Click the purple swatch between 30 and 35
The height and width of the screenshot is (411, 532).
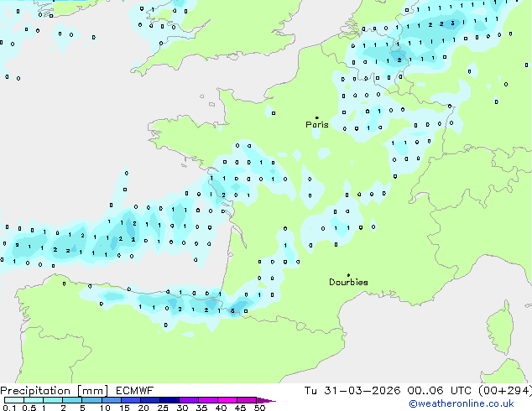188,400
